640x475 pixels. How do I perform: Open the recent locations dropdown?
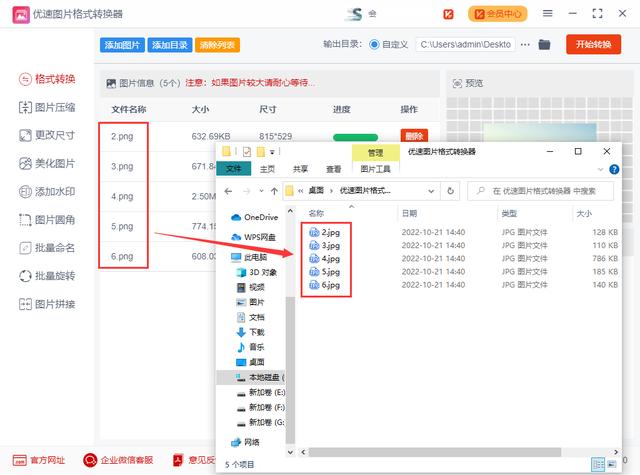[261, 191]
